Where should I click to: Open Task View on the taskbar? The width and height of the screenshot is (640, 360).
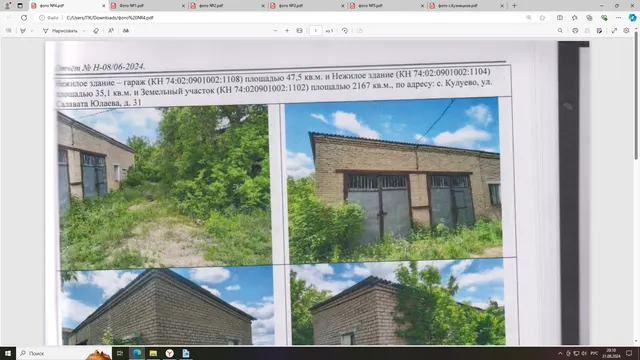click(x=120, y=353)
